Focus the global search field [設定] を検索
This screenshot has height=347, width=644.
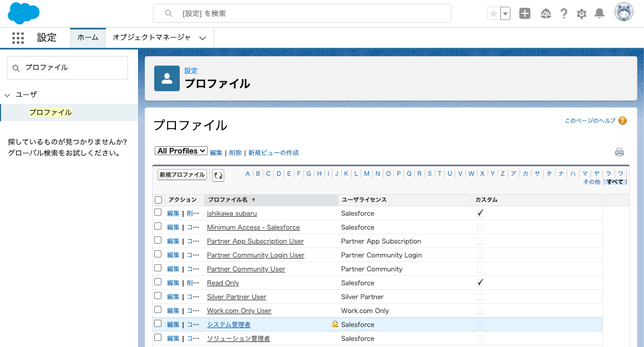pyautogui.click(x=302, y=13)
